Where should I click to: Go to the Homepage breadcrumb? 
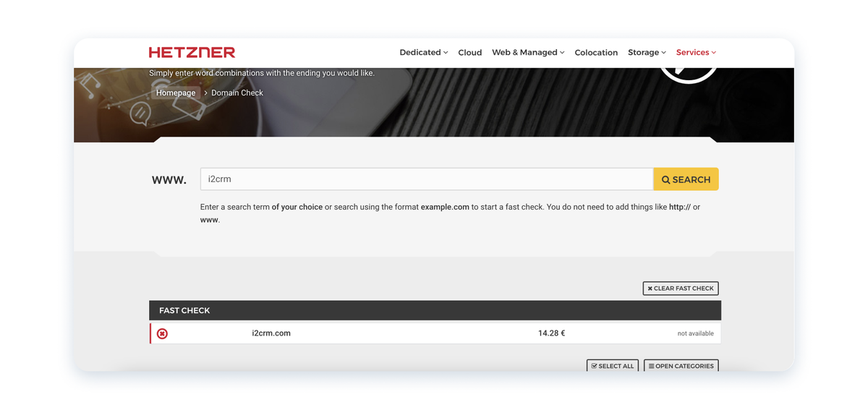coord(176,93)
